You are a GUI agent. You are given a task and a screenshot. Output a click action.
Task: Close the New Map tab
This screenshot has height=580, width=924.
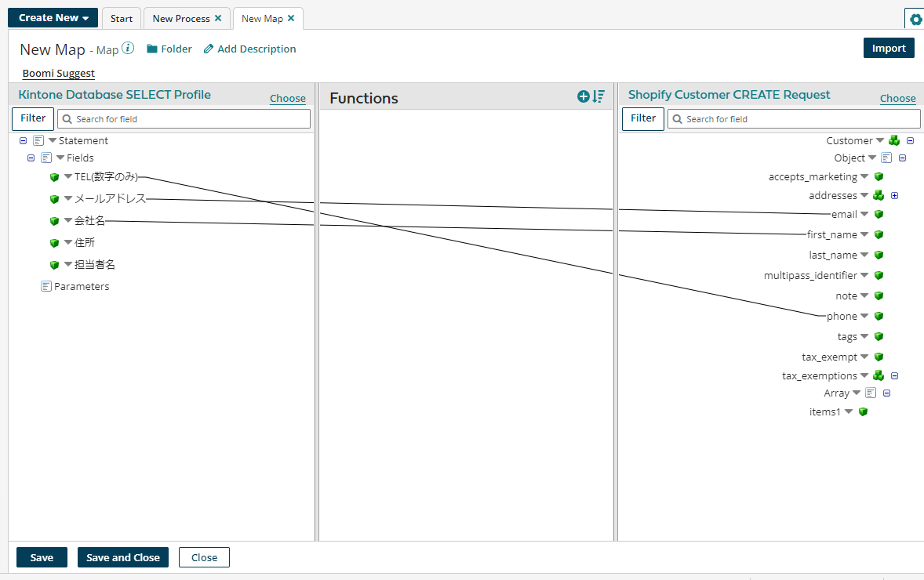(291, 18)
